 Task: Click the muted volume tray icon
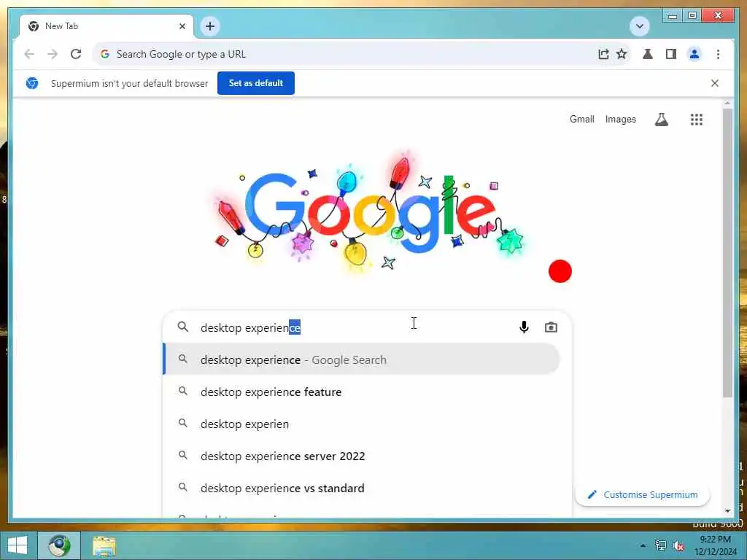coord(678,545)
